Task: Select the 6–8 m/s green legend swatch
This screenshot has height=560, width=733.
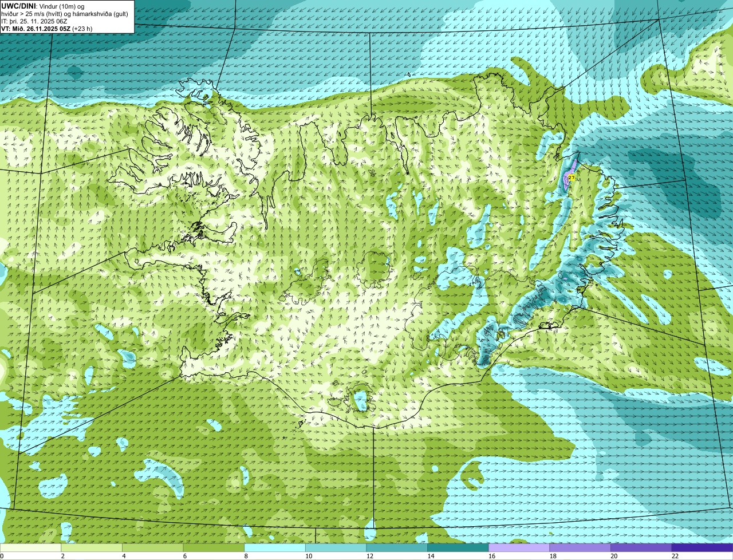Action: [214, 547]
